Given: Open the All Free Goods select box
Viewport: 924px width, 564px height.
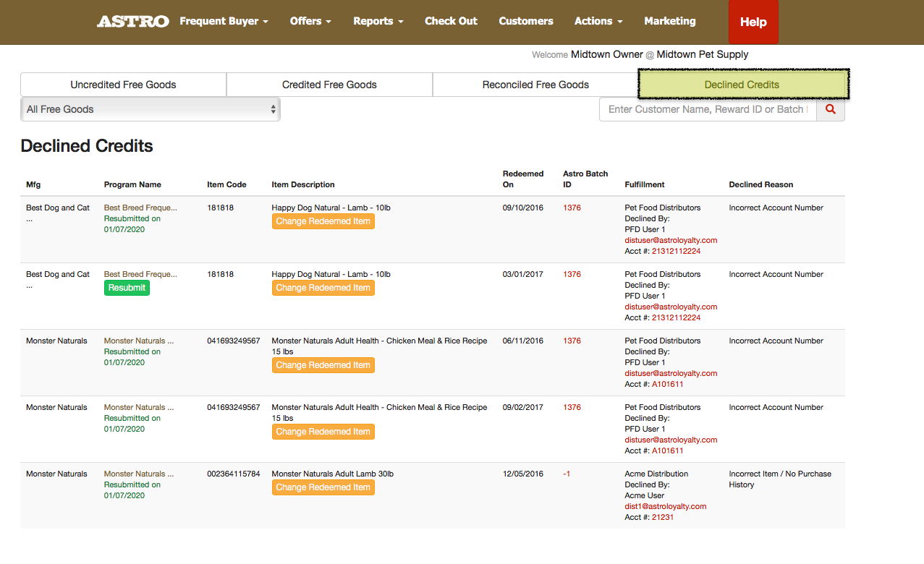Looking at the screenshot, I should pyautogui.click(x=151, y=109).
